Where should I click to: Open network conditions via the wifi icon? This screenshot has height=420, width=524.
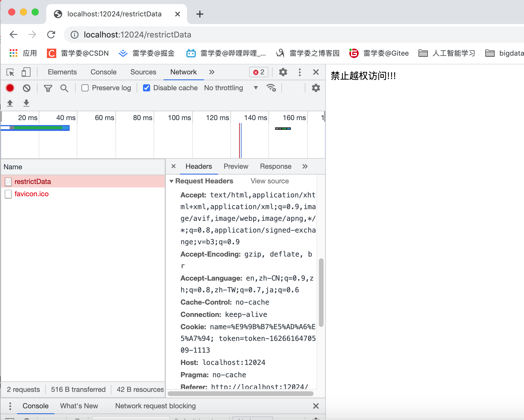pyautogui.click(x=271, y=88)
